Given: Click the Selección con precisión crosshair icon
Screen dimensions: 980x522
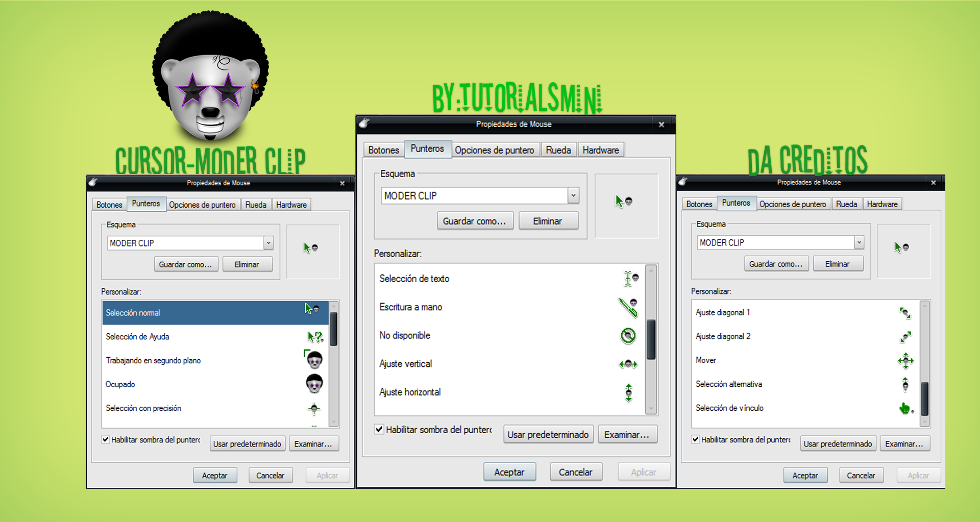Looking at the screenshot, I should (x=314, y=408).
